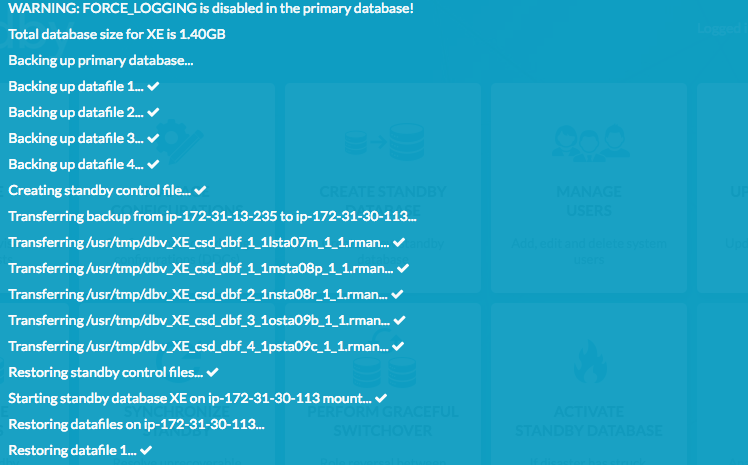This screenshot has width=748, height=465.
Task: Click checkmark for 1psta09c rman transfer
Action: (x=398, y=346)
